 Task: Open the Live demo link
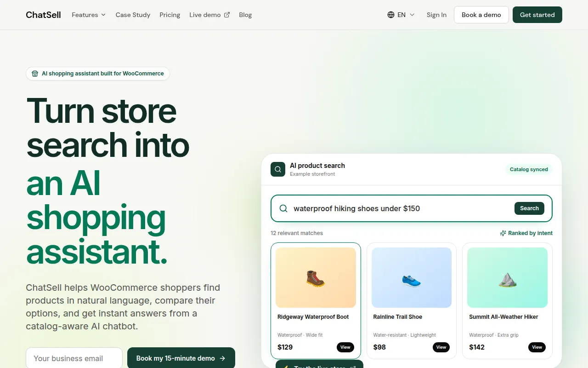209,15
